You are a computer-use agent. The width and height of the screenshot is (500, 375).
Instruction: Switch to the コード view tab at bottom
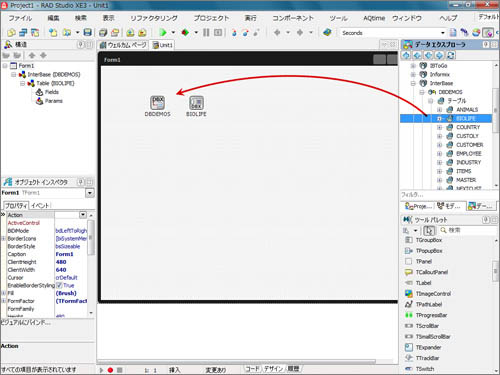click(x=252, y=369)
